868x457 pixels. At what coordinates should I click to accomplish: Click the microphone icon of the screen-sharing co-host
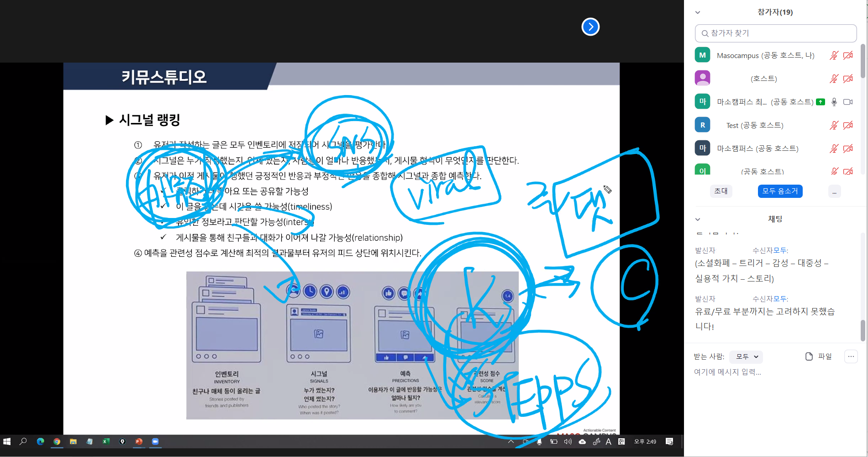[x=834, y=102]
